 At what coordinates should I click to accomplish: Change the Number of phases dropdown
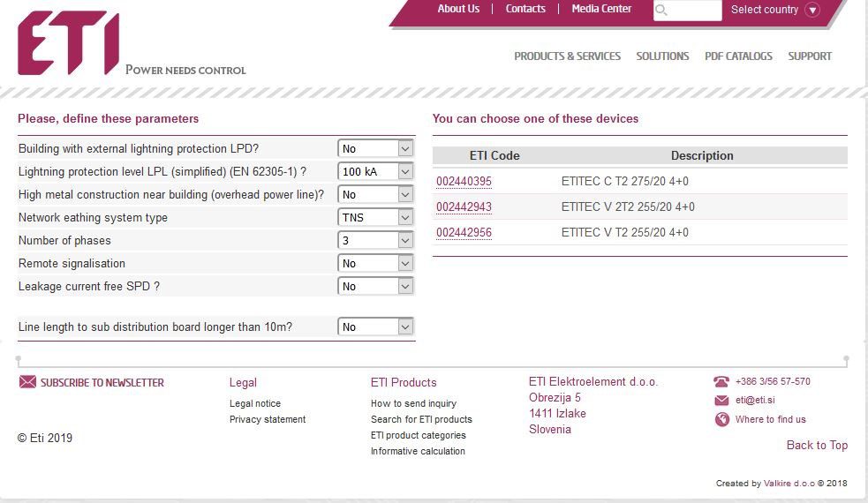tap(375, 241)
